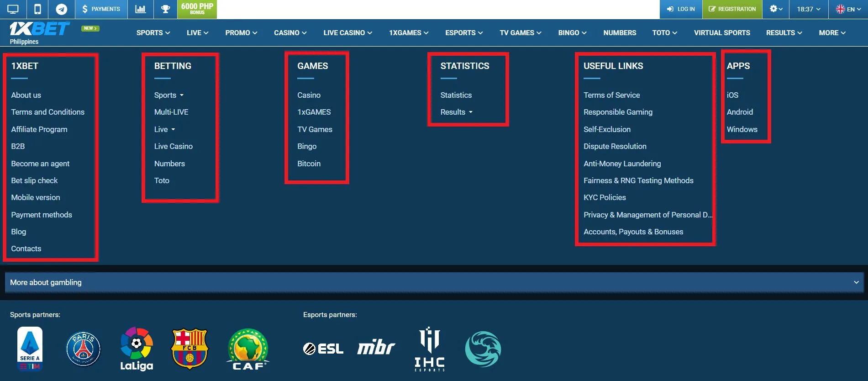
Task: Open the IHC Esports partner logo
Action: click(430, 349)
